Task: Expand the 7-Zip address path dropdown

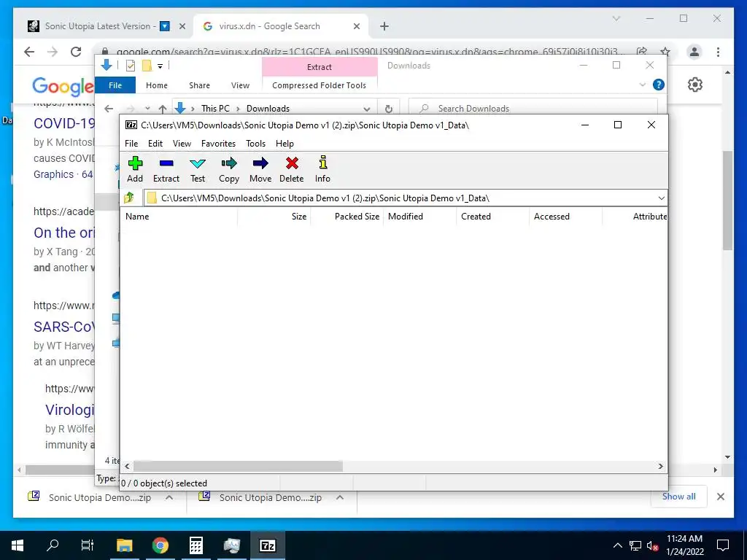Action: point(661,198)
